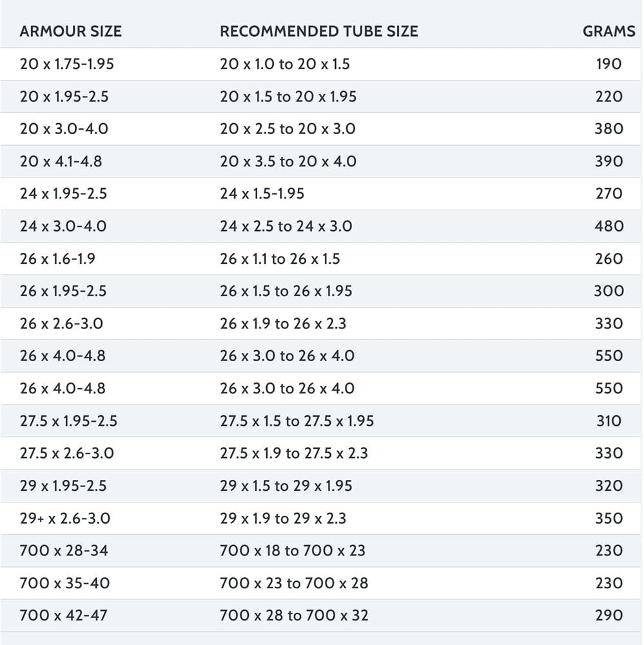Screen dimensions: 644x645
Task: Click the 29+ x 2.6-3.0 armour size cell
Action: (x=65, y=519)
